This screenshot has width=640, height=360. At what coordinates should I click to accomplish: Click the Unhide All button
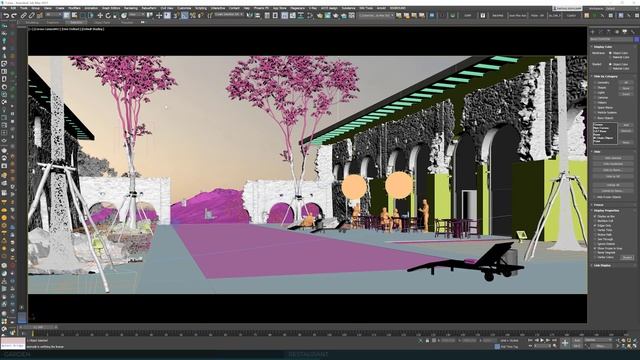click(613, 185)
